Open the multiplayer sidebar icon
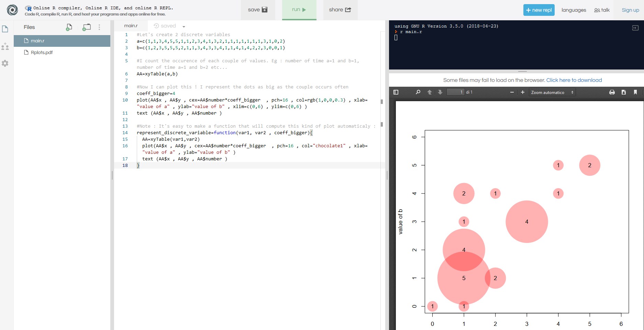Screen dimensions: 644x330 [5, 46]
